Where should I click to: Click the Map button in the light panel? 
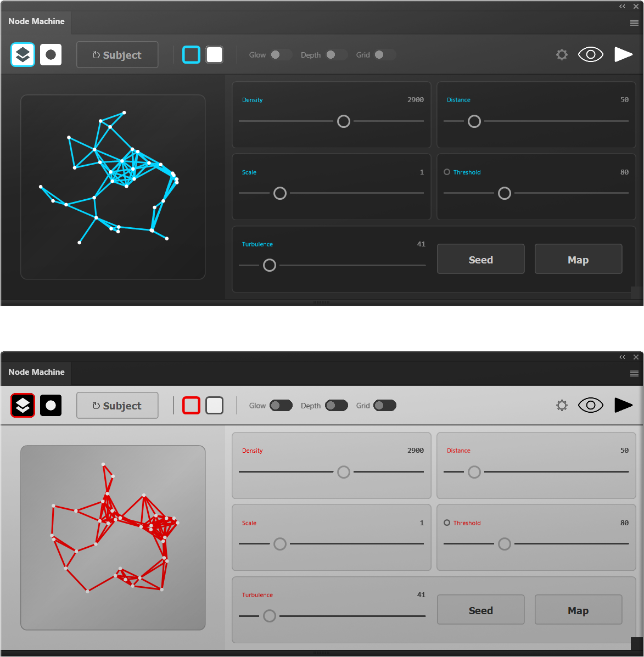coord(578,610)
